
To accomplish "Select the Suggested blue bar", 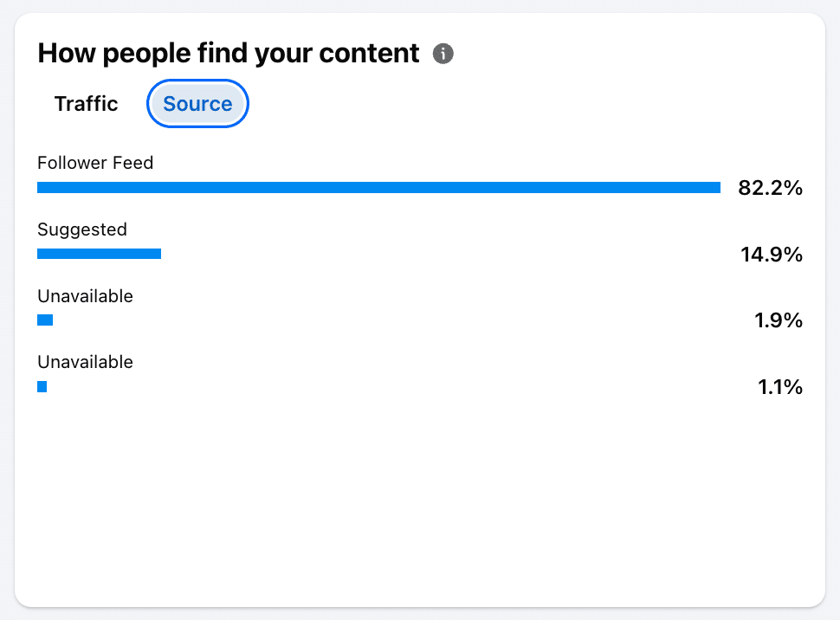I will pyautogui.click(x=99, y=254).
